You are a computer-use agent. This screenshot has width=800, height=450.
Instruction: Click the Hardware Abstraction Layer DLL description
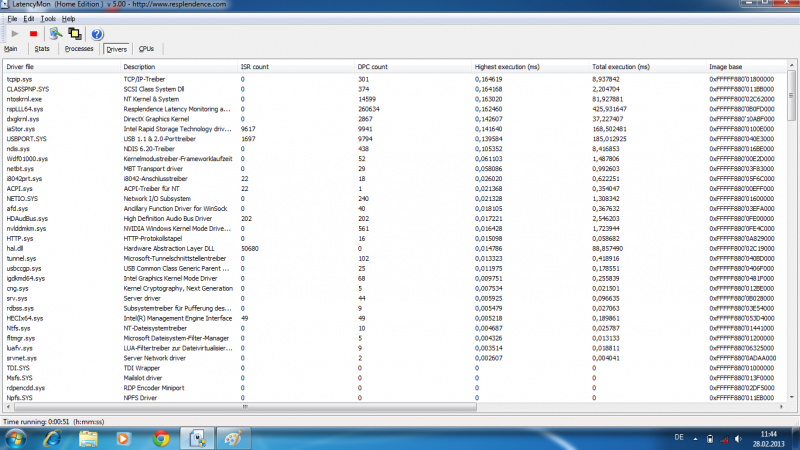(x=169, y=248)
